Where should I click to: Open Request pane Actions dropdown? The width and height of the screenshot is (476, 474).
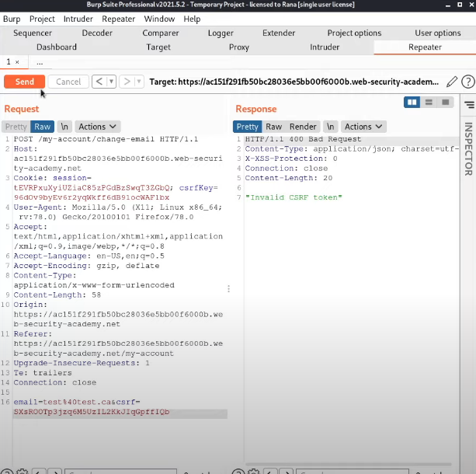(97, 127)
